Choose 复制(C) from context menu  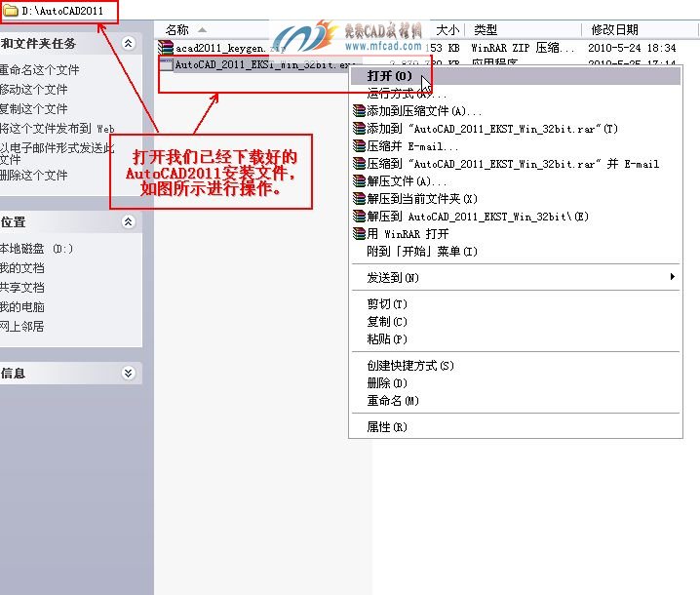pos(516,321)
